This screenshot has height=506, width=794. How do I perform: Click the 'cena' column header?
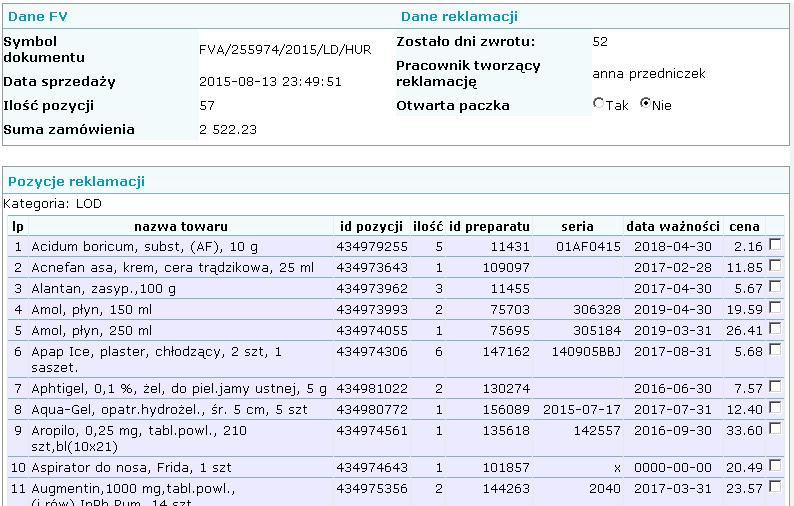tap(744, 226)
